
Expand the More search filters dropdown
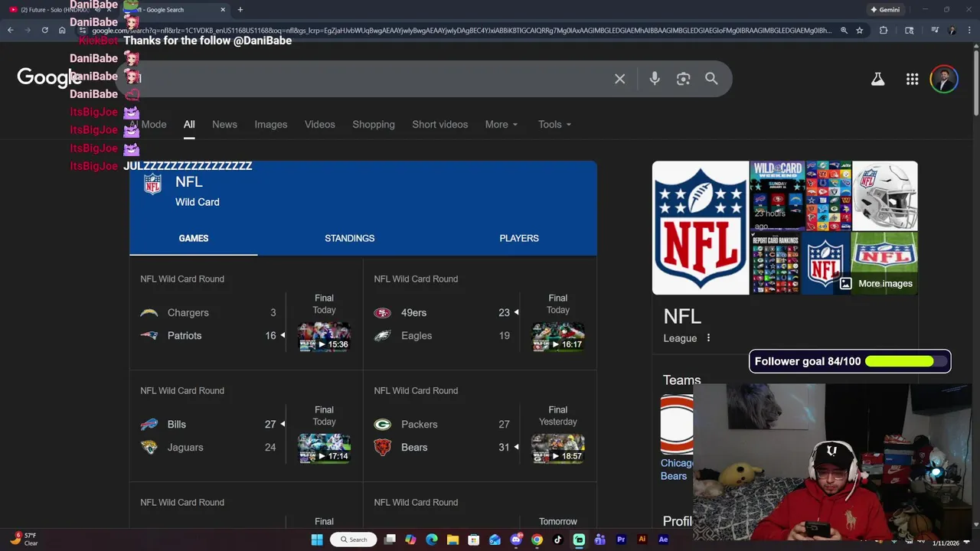501,125
